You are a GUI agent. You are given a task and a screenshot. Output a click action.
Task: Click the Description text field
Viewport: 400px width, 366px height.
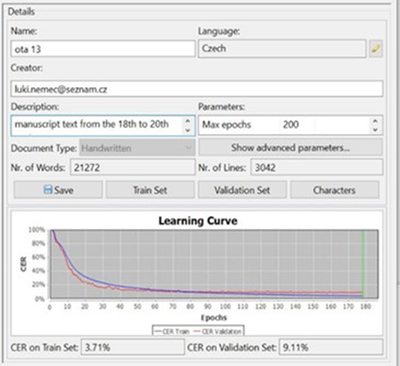97,125
